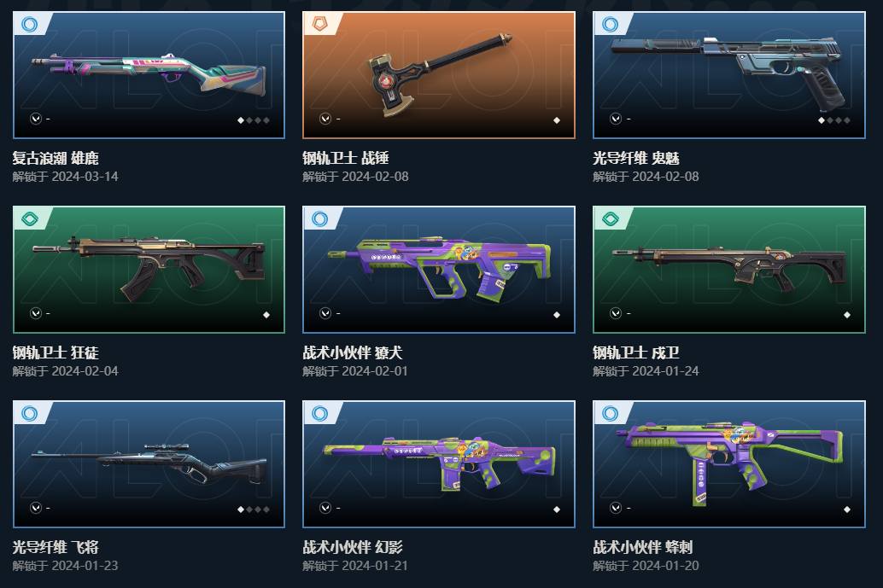
Task: Click the blue tier icon on 光导纤维 飞将 card
Action: (29, 414)
